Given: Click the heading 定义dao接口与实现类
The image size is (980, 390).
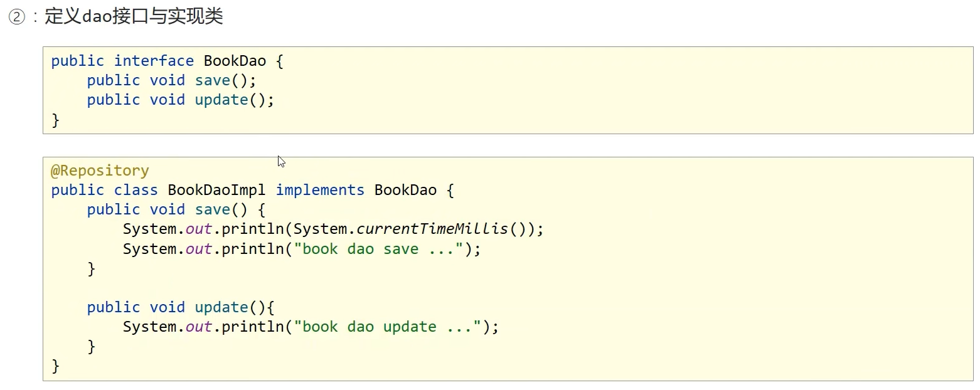Looking at the screenshot, I should click(134, 17).
